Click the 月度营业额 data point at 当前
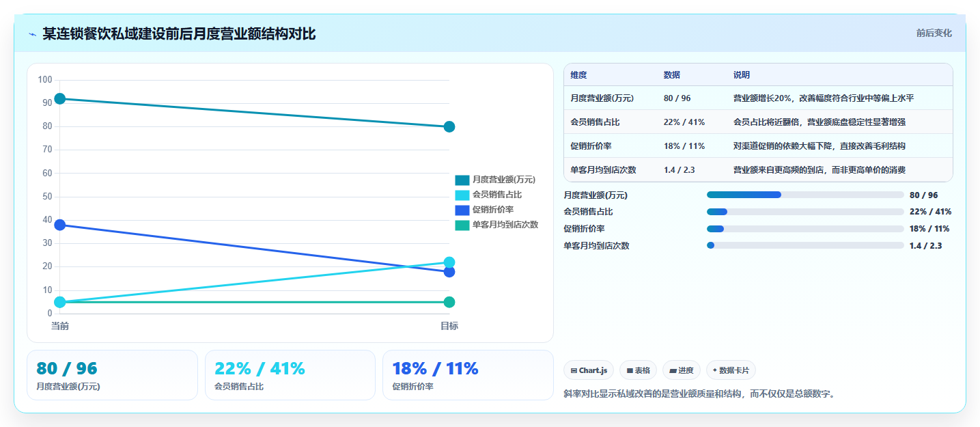The width and height of the screenshot is (980, 427). [60, 99]
